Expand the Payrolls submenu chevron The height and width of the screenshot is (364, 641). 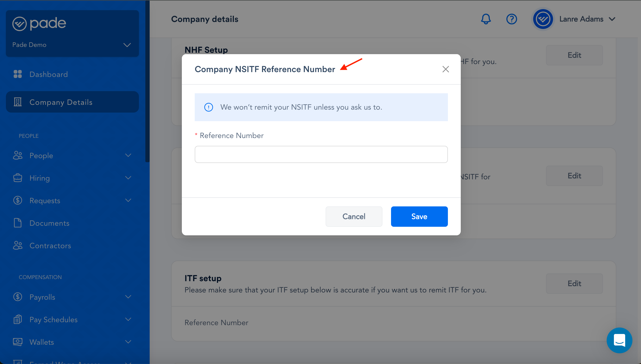128,297
